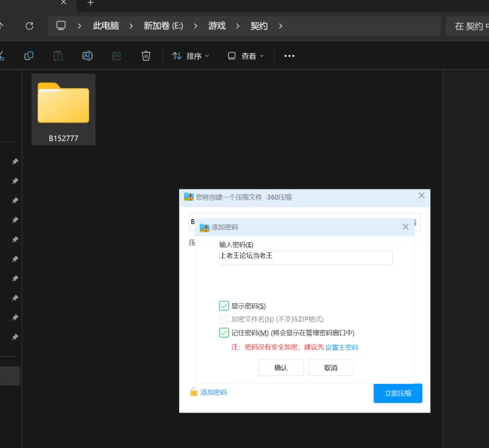Open the more options ellipsis menu
The width and height of the screenshot is (489, 448).
click(289, 56)
